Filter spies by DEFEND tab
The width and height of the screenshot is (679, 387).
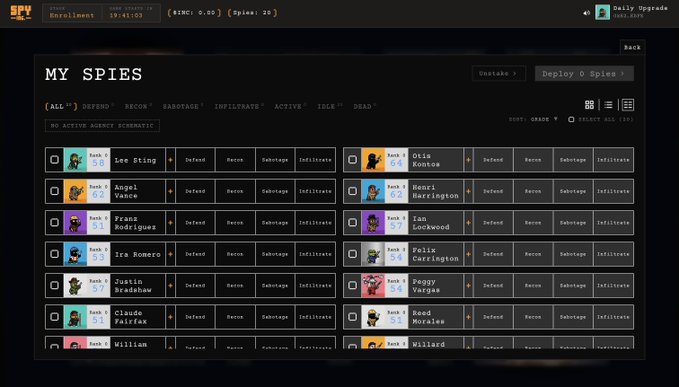(98, 106)
